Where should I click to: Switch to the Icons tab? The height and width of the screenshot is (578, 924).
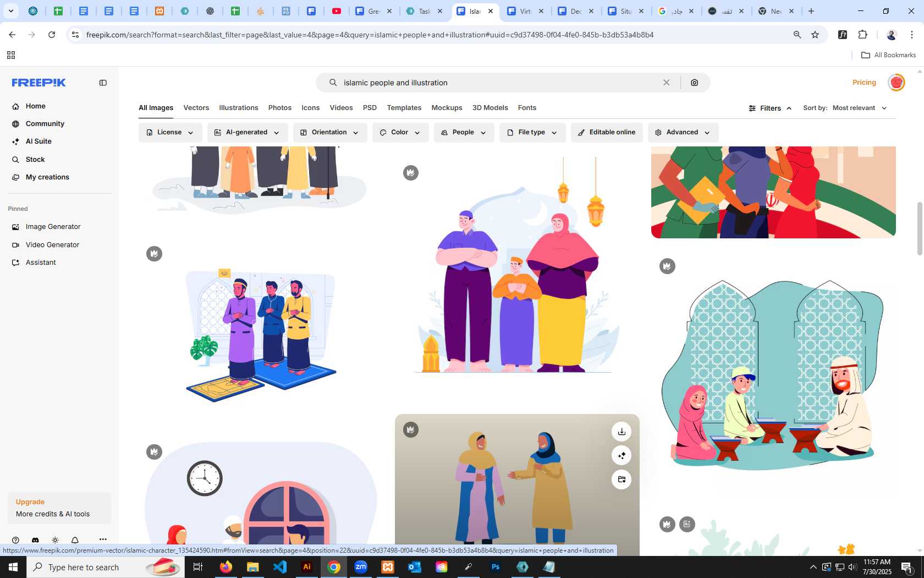pyautogui.click(x=310, y=108)
